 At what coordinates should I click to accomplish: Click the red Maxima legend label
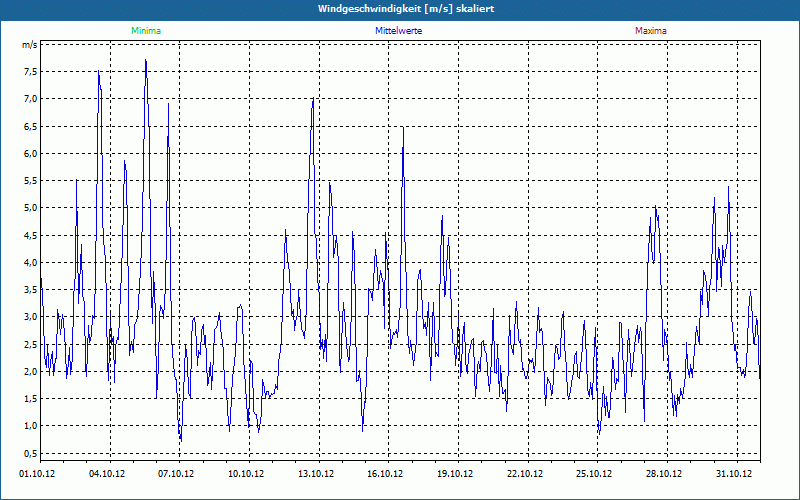point(651,31)
